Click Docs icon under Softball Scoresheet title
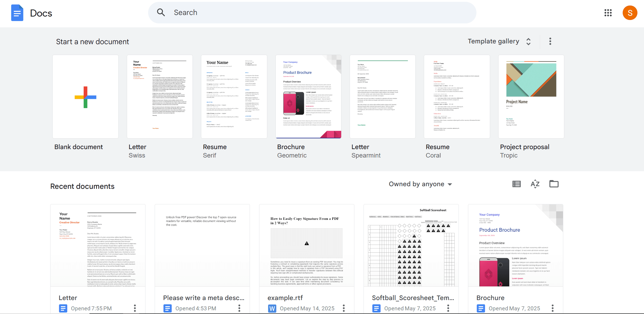 click(376, 308)
